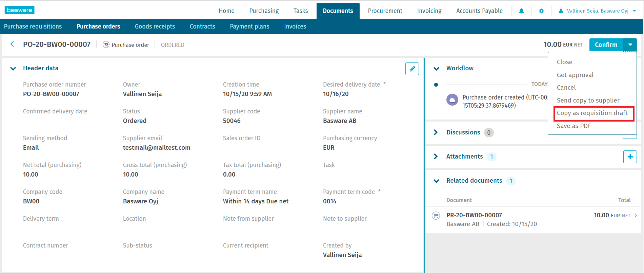Image resolution: width=644 pixels, height=273 pixels.
Task: Collapse the Related documents section
Action: [x=437, y=181]
